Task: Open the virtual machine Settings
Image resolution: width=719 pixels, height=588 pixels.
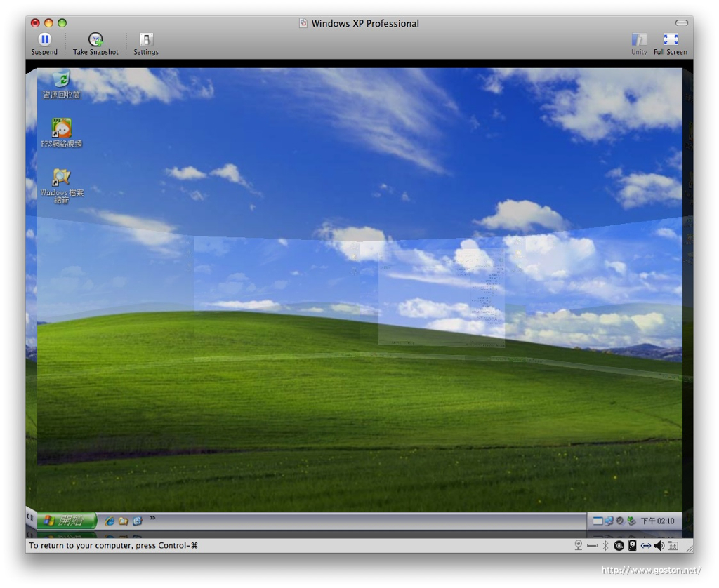Action: (x=146, y=44)
